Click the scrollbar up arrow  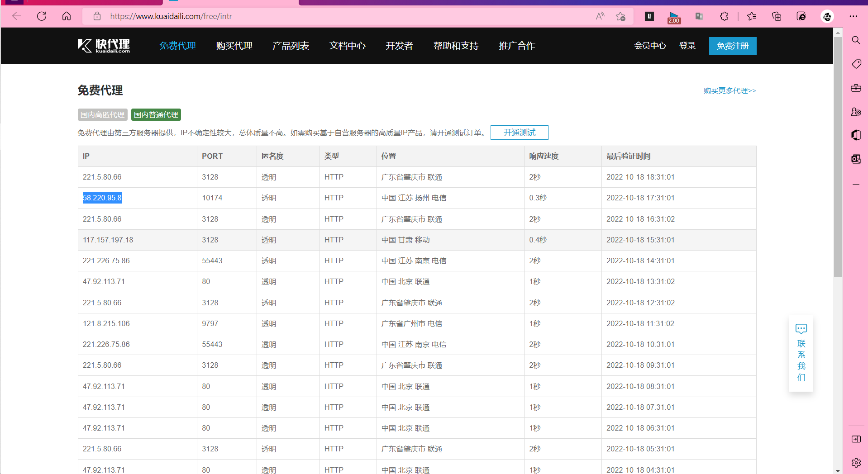[838, 33]
